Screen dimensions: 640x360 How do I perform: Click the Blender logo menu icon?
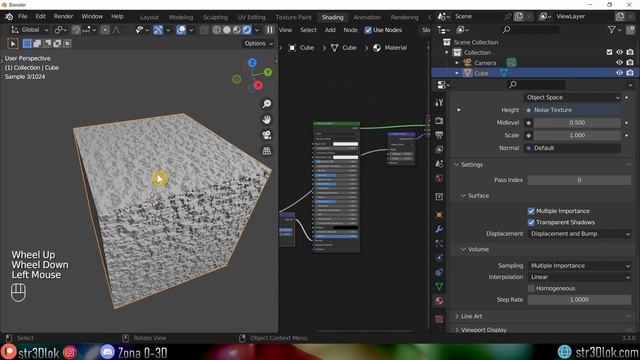[9, 17]
